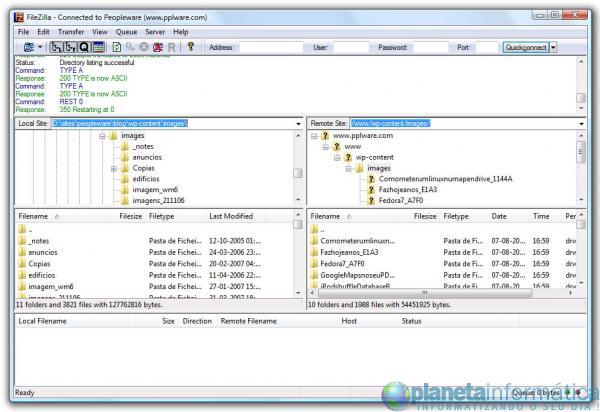Viewport: 600px width, 412px height.
Task: Click question icon beside Fedora7_A7F0 in tree
Action: 371,200
